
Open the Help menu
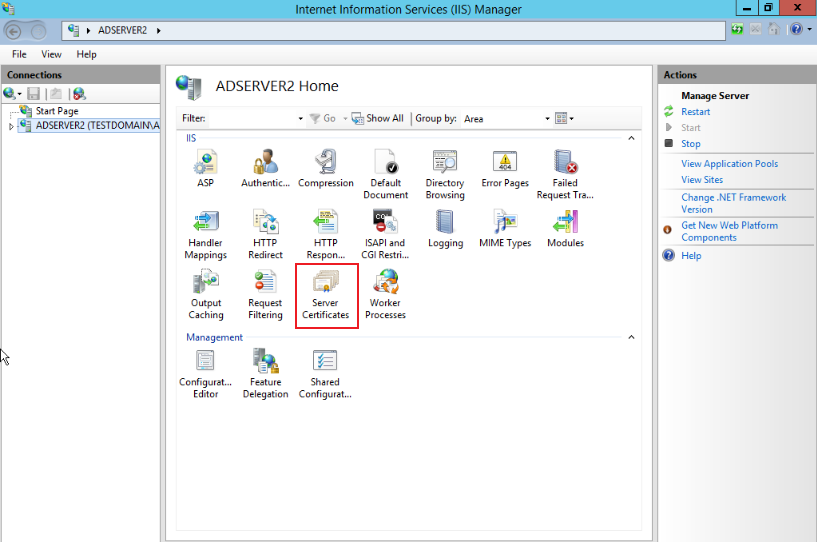86,54
